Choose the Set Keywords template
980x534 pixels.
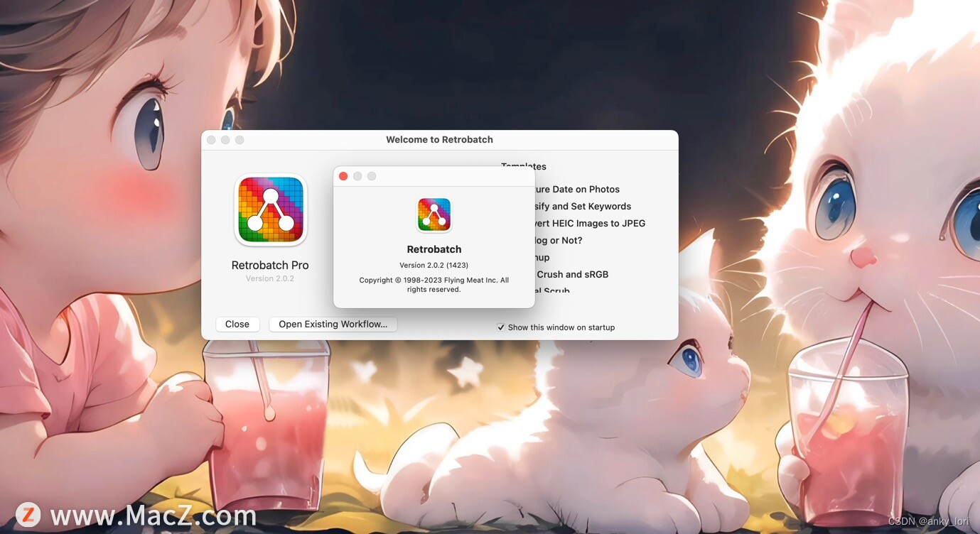[583, 206]
